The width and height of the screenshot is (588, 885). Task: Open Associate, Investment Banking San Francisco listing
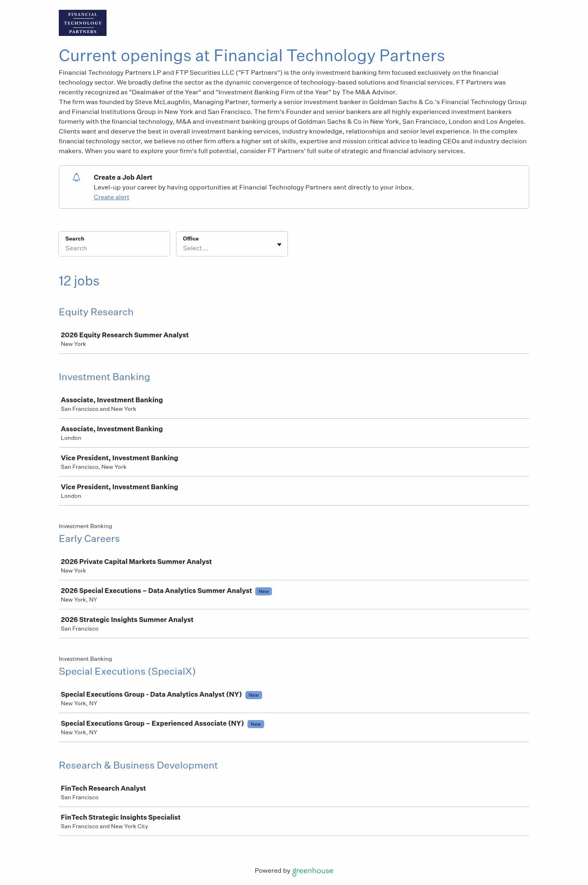pos(111,400)
